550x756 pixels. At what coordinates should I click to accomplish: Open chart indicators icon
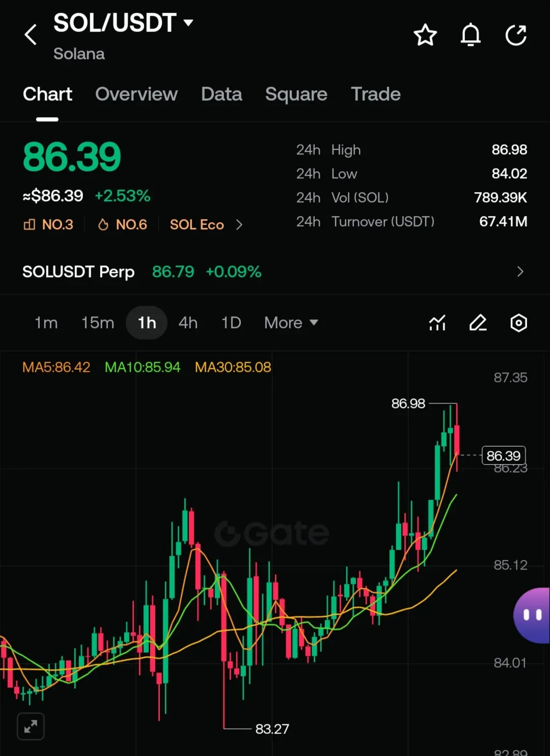click(437, 323)
